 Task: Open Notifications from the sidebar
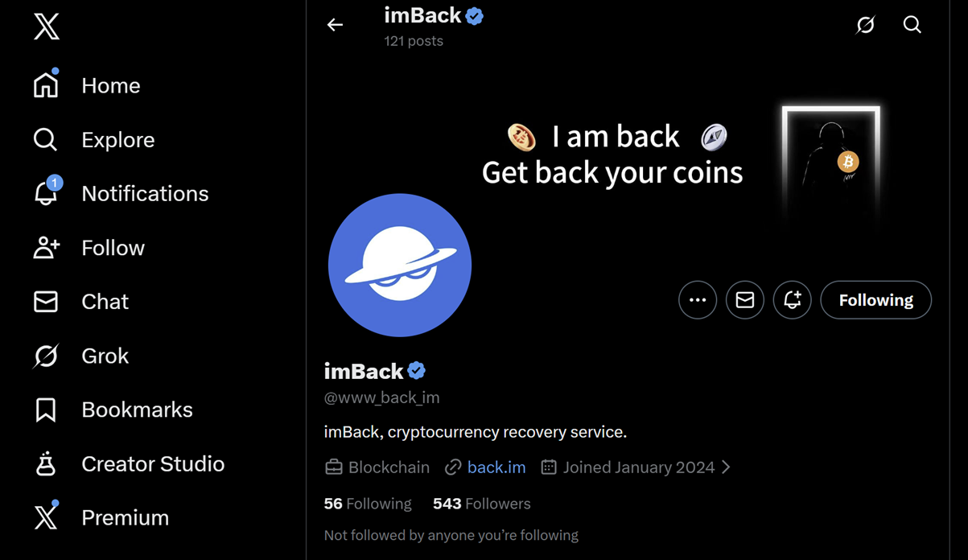tap(144, 193)
